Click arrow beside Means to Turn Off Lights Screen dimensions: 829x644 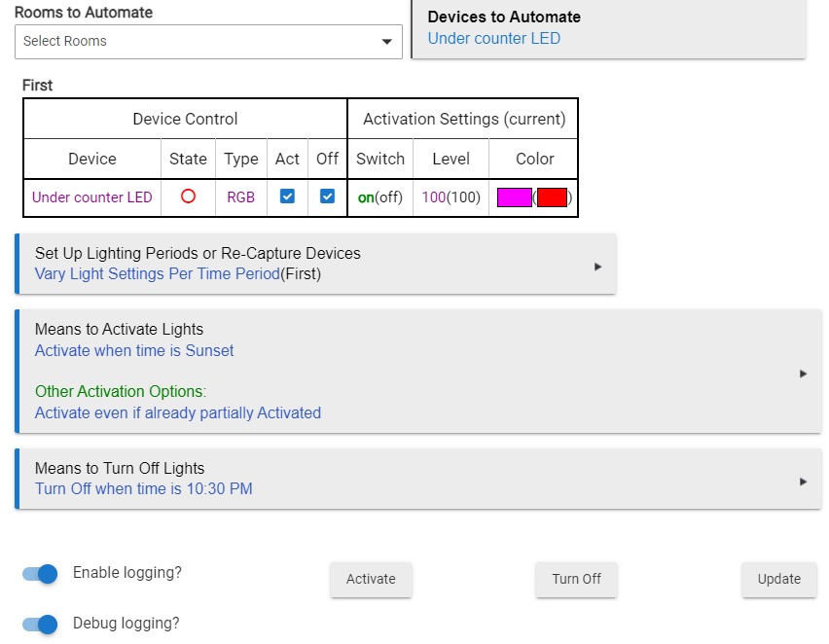click(x=803, y=482)
